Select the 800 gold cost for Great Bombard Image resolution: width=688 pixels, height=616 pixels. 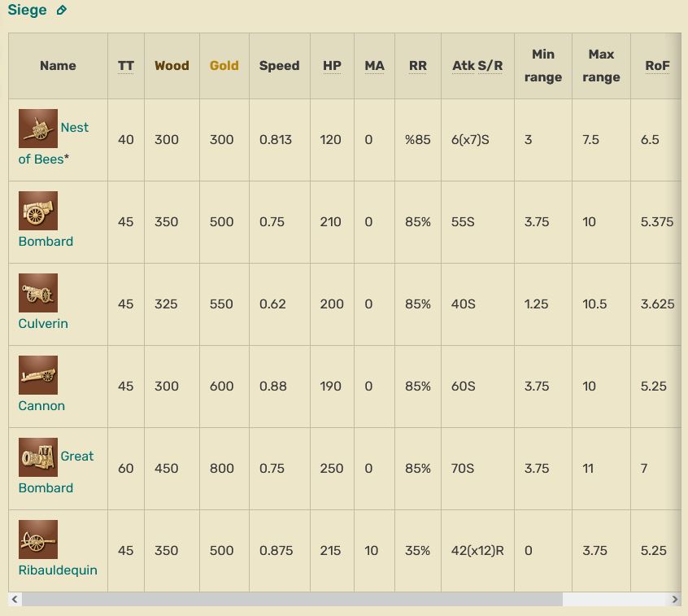click(x=221, y=468)
